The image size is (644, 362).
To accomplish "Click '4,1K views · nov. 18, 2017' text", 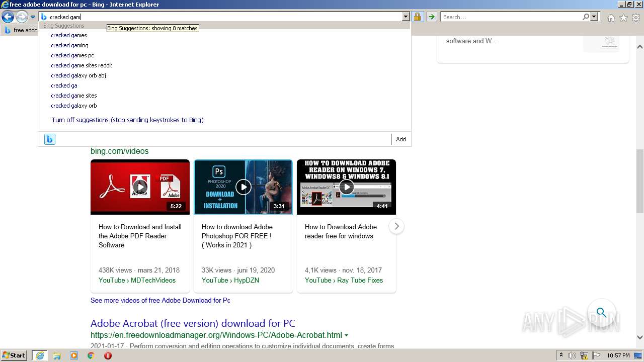I will tap(343, 270).
